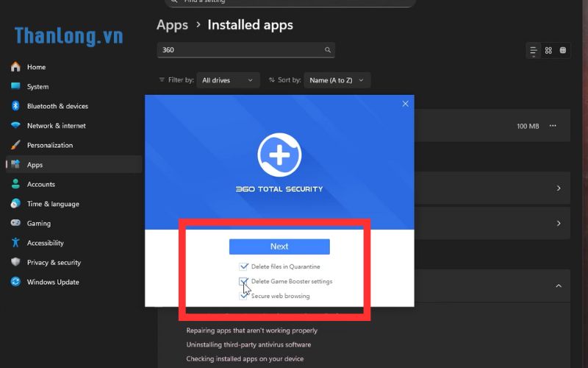Click the Privacy & security shield icon
Screen dimensions: 588x368
coord(15,262)
